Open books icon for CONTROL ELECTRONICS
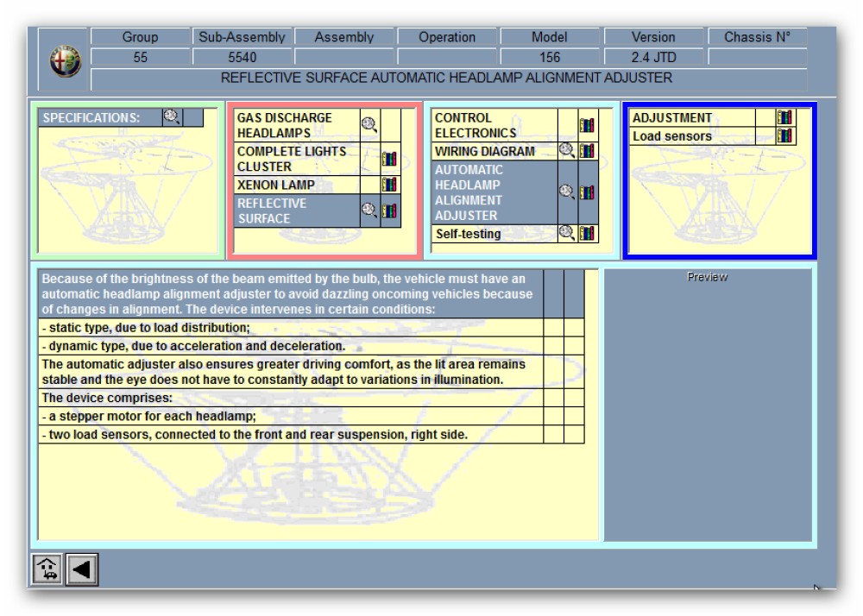This screenshot has width=863, height=616. tap(588, 125)
